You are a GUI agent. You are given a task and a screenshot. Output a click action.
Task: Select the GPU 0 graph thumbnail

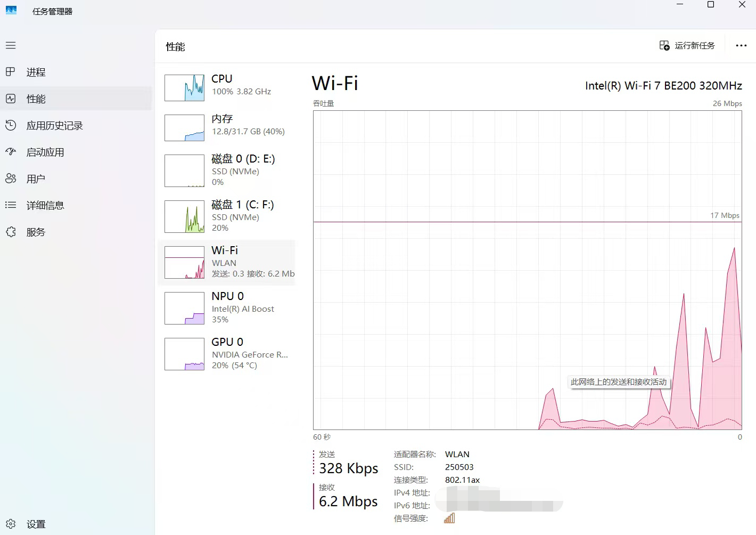point(184,354)
